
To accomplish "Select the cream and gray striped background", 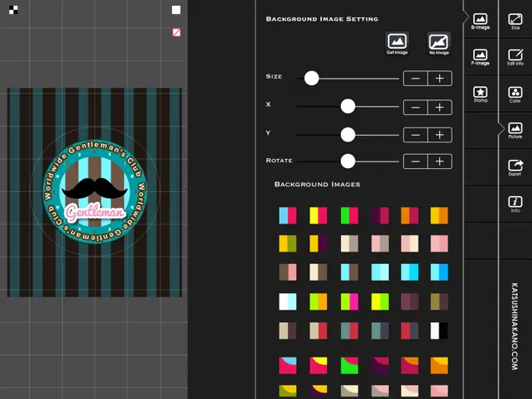I will (x=349, y=243).
